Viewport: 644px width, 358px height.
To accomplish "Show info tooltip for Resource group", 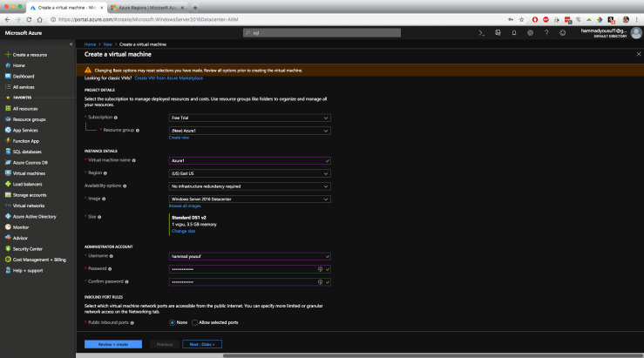I will (138, 131).
